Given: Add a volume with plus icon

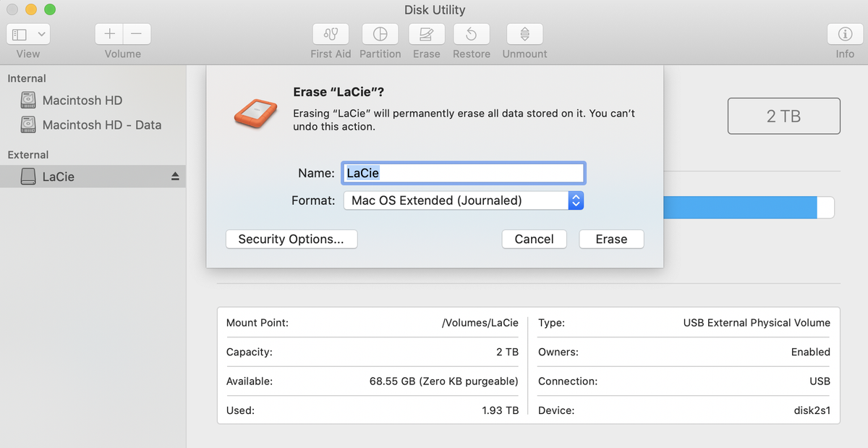Looking at the screenshot, I should (x=109, y=34).
